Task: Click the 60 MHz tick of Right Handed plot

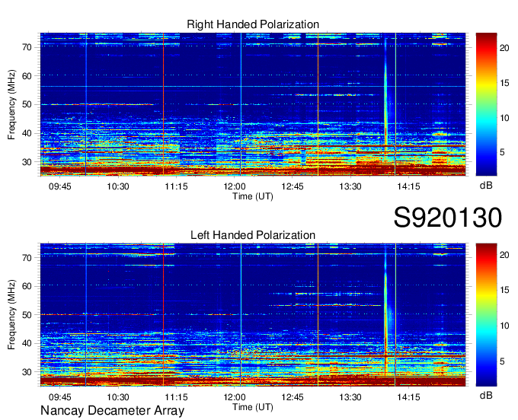Action: [x=27, y=76]
